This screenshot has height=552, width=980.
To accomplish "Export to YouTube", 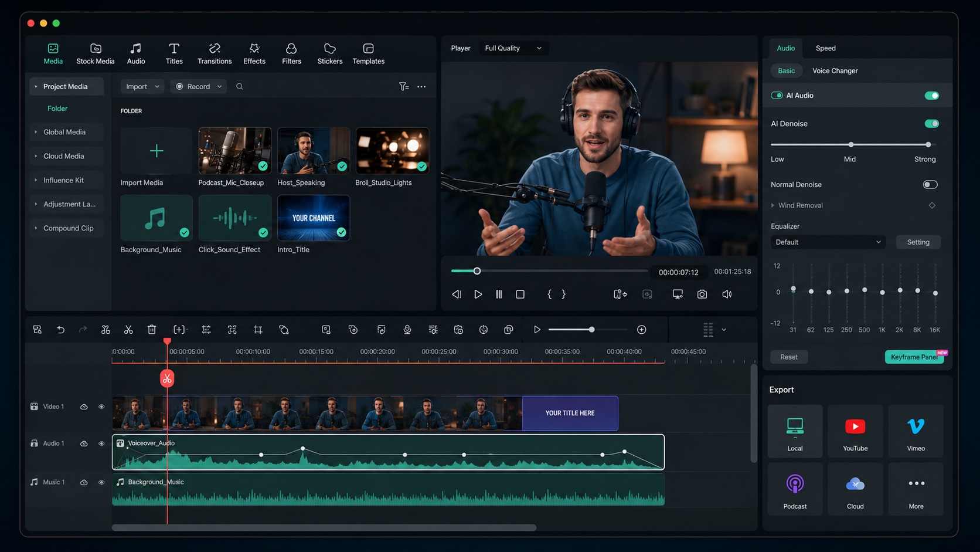I will 855,431.
